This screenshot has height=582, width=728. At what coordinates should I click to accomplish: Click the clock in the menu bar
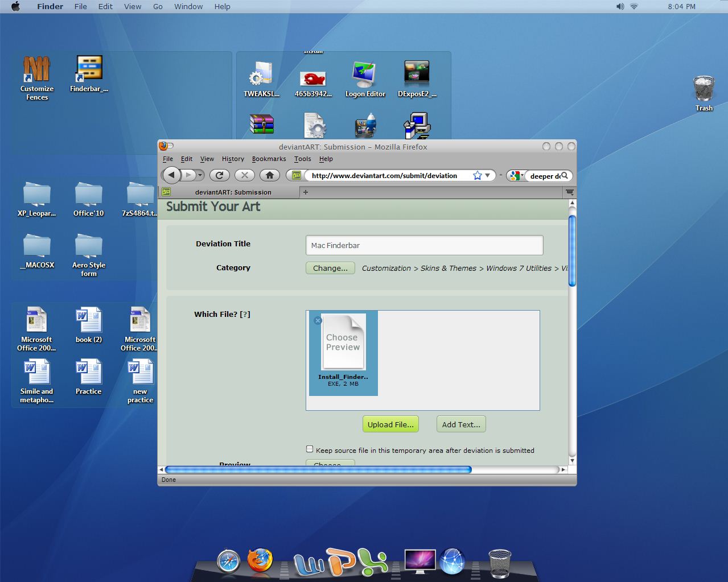[681, 6]
